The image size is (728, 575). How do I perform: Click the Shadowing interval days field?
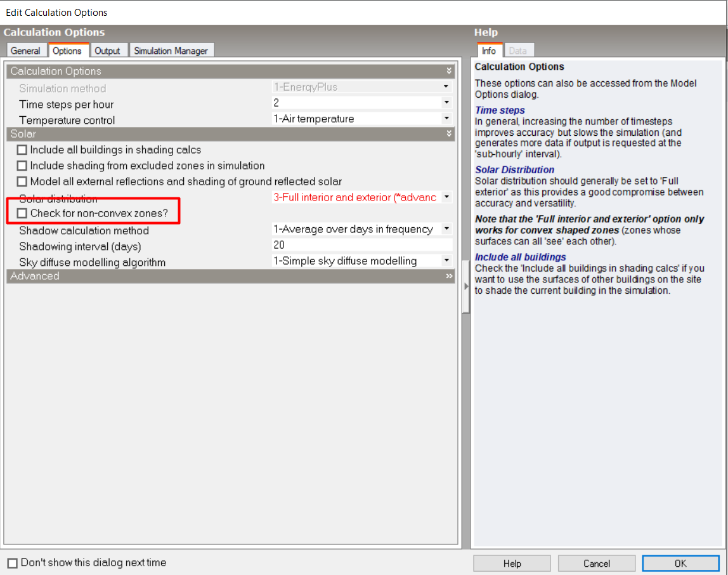pyautogui.click(x=361, y=245)
